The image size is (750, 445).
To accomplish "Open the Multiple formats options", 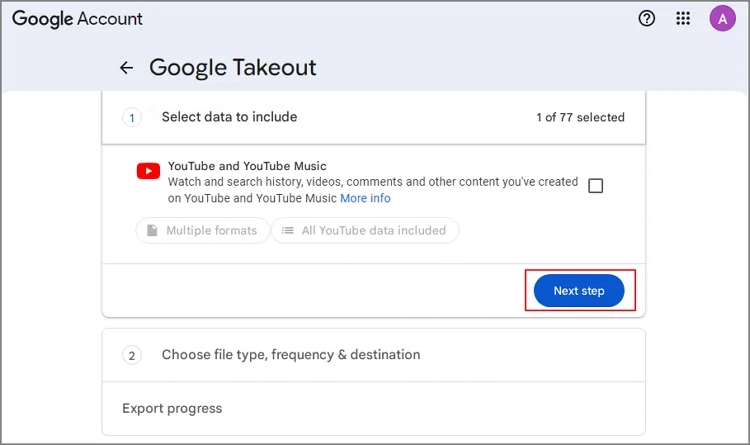I will pos(201,230).
